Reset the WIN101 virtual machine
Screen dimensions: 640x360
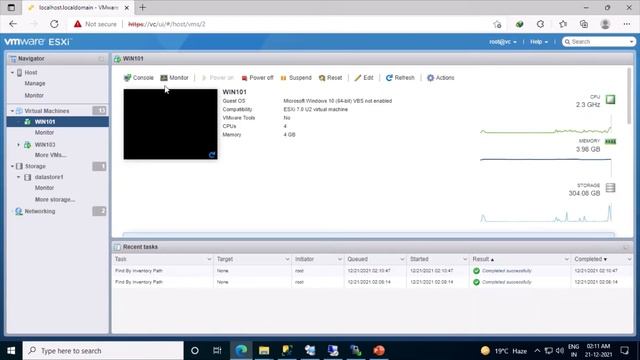330,78
